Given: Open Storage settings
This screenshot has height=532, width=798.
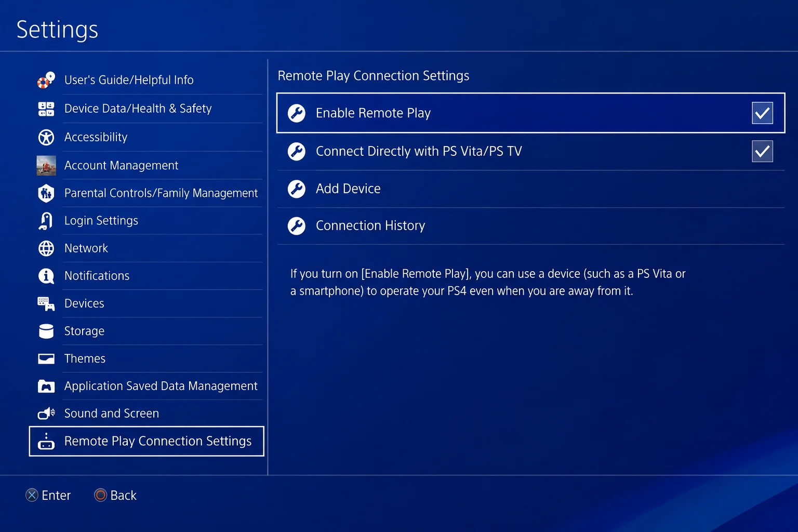Looking at the screenshot, I should pos(147,331).
